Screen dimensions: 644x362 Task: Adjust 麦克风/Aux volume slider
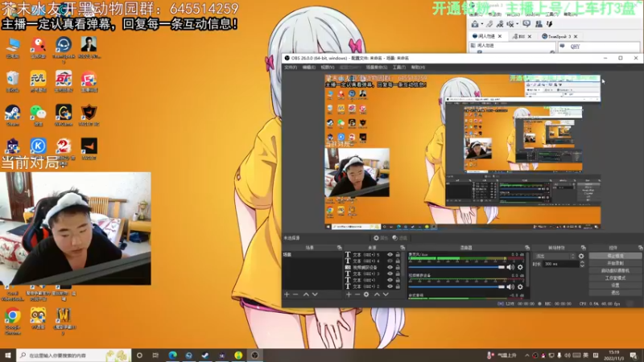456,267
